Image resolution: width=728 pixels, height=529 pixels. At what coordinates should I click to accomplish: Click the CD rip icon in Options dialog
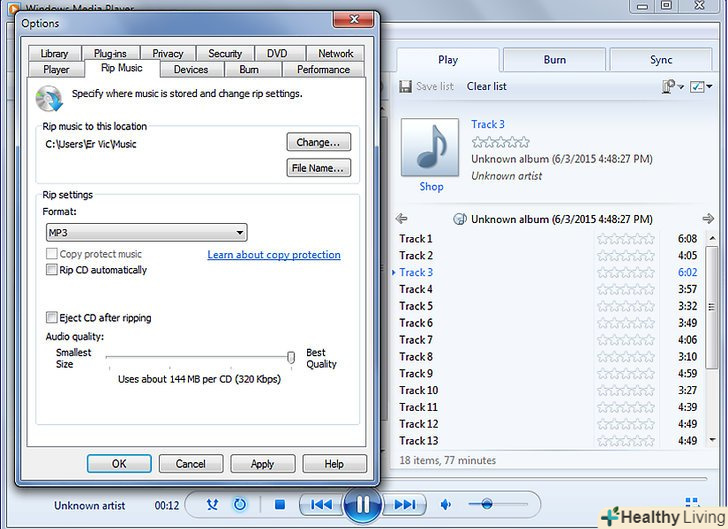pyautogui.click(x=49, y=98)
